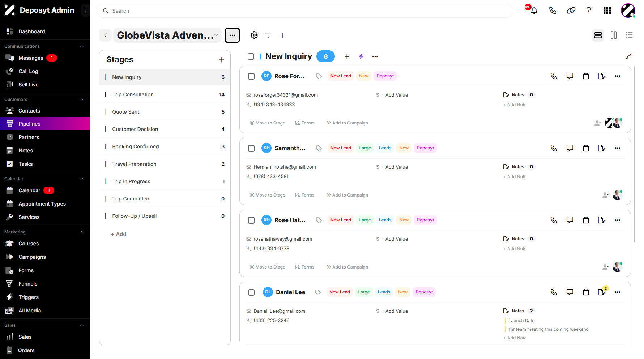
Task: Call Rose For... using phone icon
Action: pyautogui.click(x=554, y=76)
